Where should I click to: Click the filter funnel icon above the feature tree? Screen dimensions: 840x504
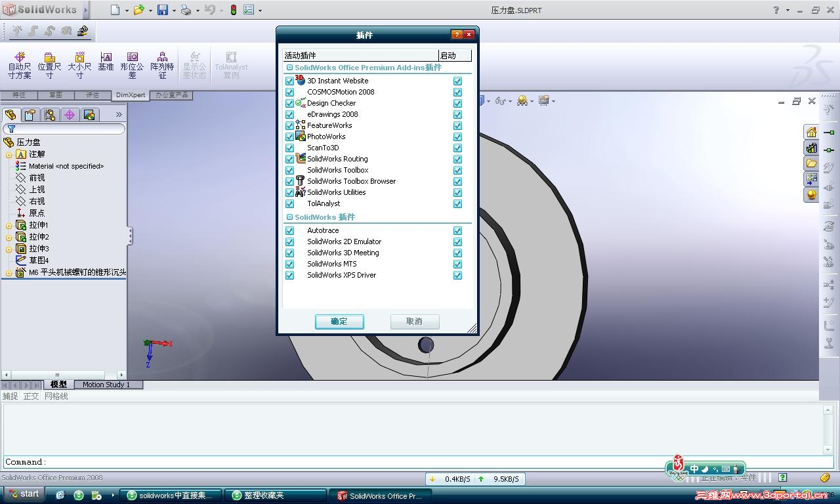coord(12,129)
